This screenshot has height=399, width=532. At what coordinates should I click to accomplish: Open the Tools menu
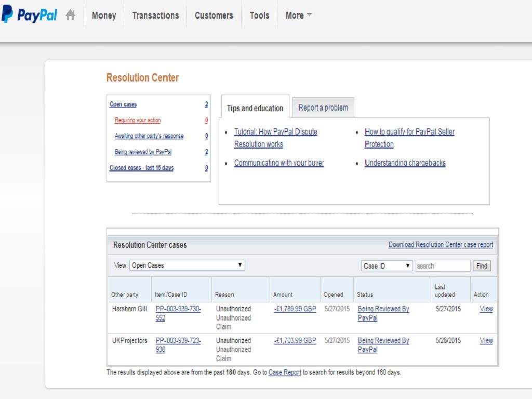tap(259, 16)
